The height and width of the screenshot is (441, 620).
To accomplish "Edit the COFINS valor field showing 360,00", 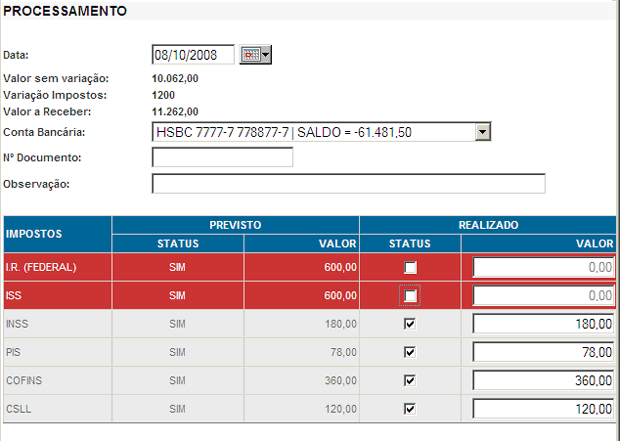I will click(543, 380).
